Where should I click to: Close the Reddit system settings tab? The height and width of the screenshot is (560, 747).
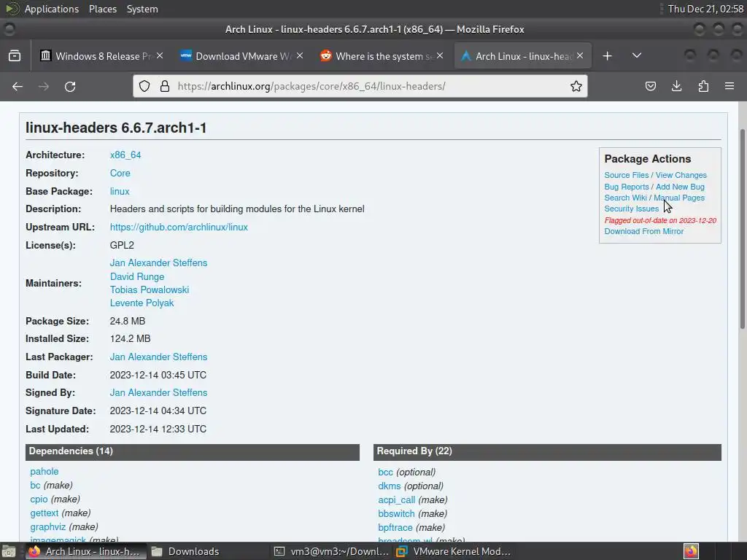(440, 55)
